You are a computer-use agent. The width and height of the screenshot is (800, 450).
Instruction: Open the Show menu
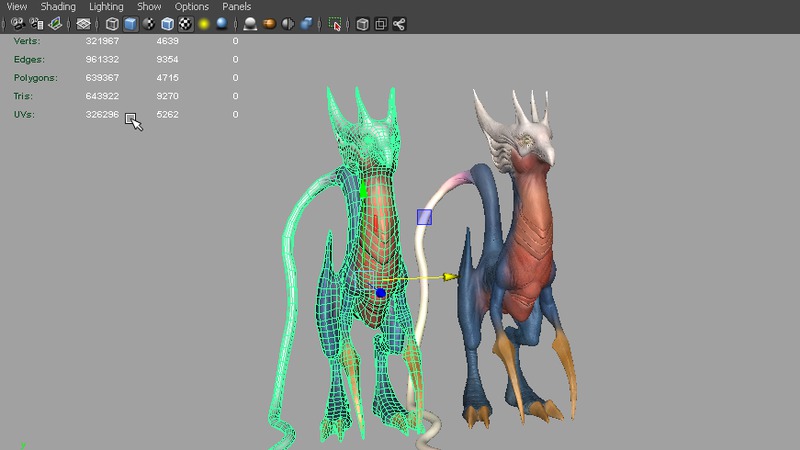click(149, 7)
